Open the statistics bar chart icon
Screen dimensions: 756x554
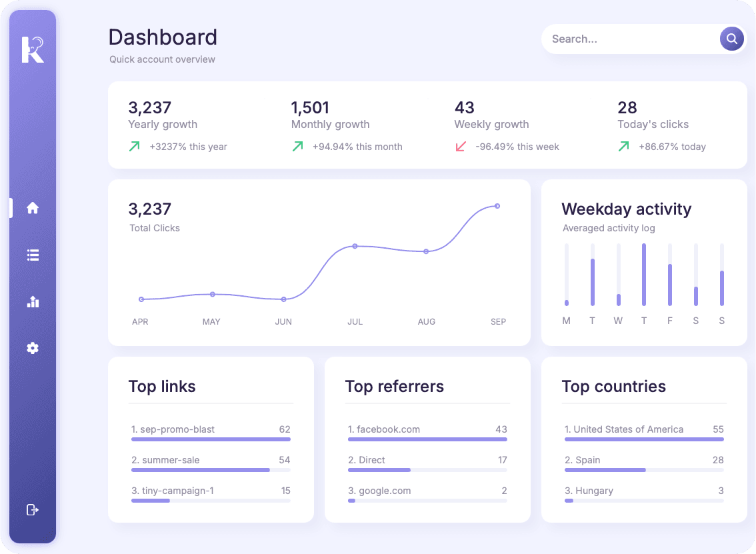[x=33, y=301]
